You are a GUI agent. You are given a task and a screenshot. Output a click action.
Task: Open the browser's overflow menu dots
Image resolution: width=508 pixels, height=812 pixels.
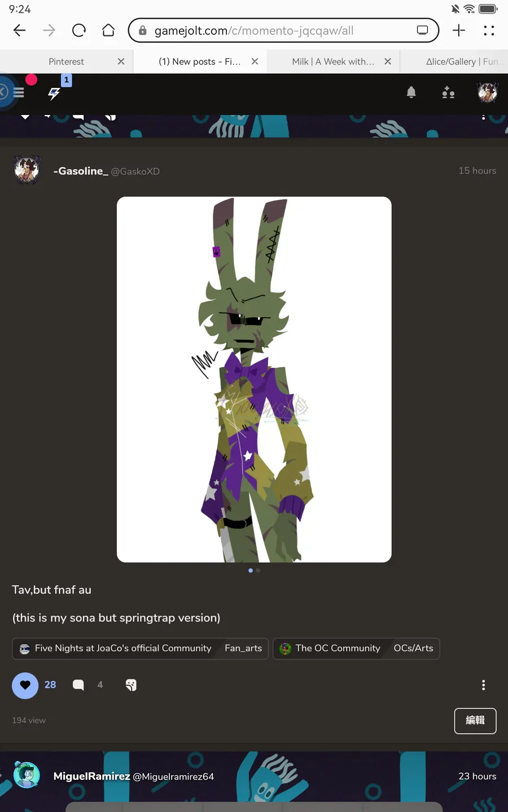(489, 30)
